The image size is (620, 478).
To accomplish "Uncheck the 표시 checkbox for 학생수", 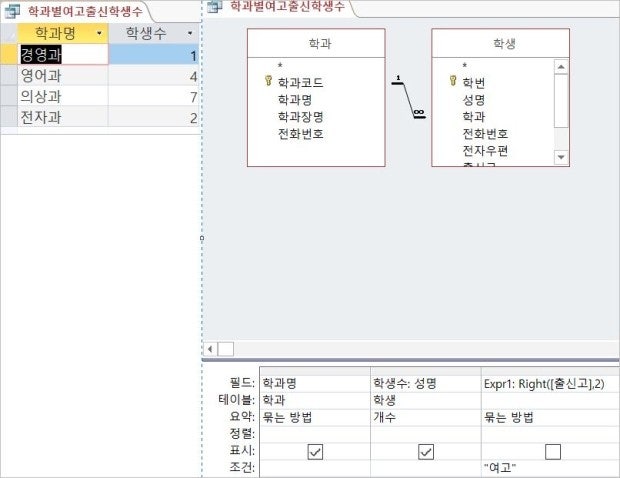I will click(x=426, y=452).
